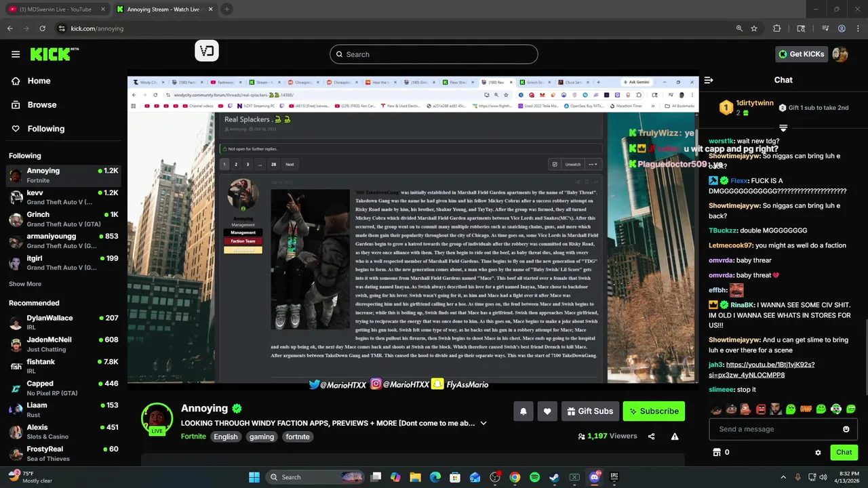
Task: Click the Get KICKs button
Action: pyautogui.click(x=802, y=54)
